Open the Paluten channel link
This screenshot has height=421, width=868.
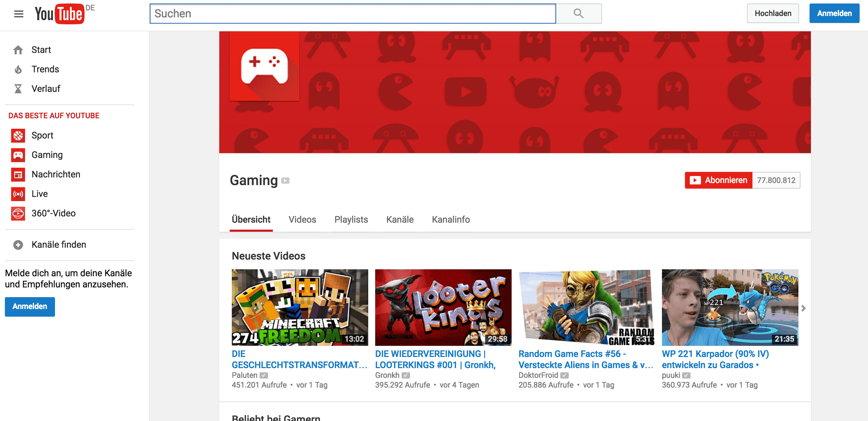(245, 375)
